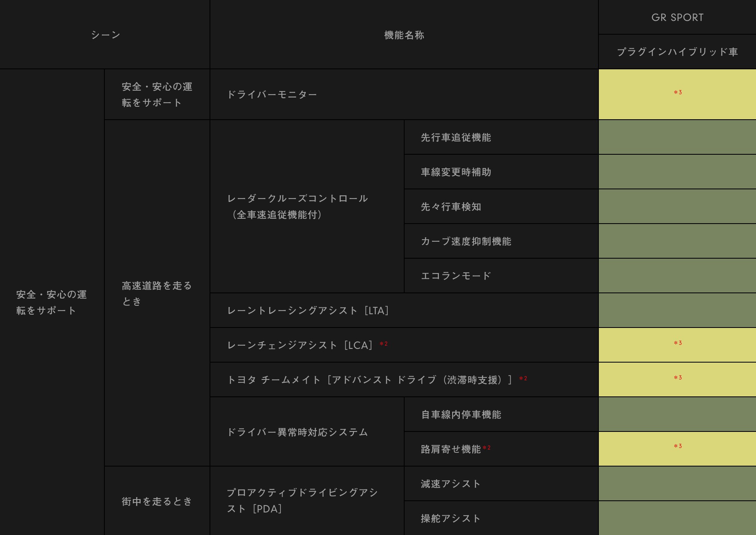Image resolution: width=756 pixels, height=535 pixels.
Task: Click the 機能名称 column header
Action: pos(404,35)
